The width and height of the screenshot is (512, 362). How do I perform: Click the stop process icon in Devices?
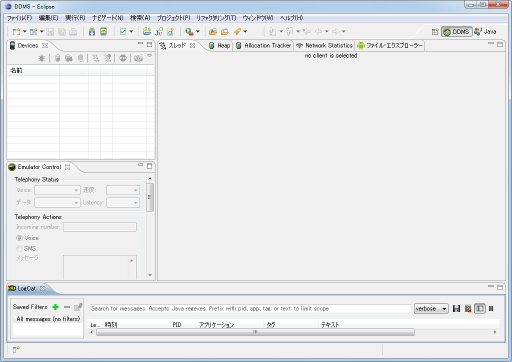123,58
